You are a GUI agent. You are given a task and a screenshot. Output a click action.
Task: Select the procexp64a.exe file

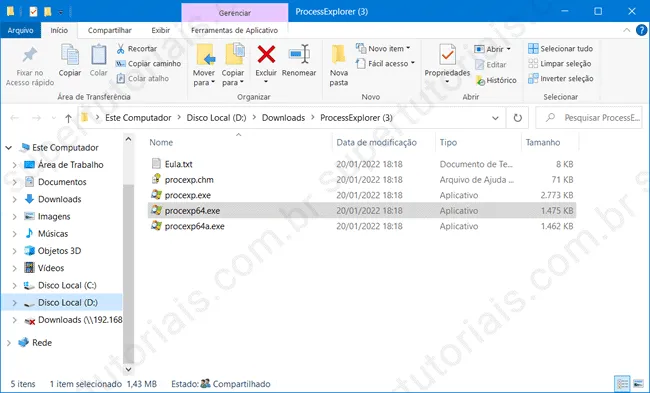point(194,226)
